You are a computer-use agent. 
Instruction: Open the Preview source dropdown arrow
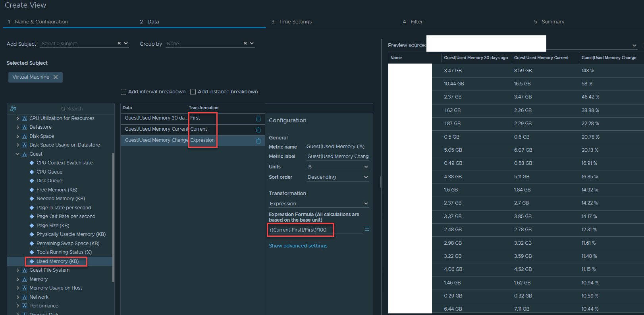tap(634, 45)
